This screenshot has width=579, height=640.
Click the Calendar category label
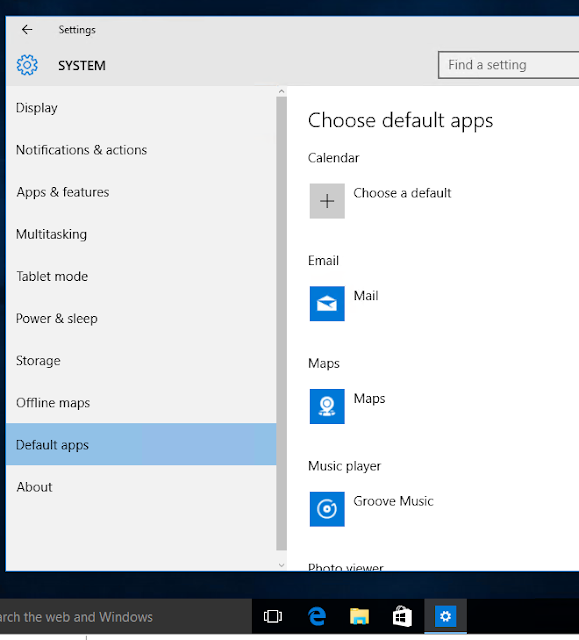coord(333,158)
